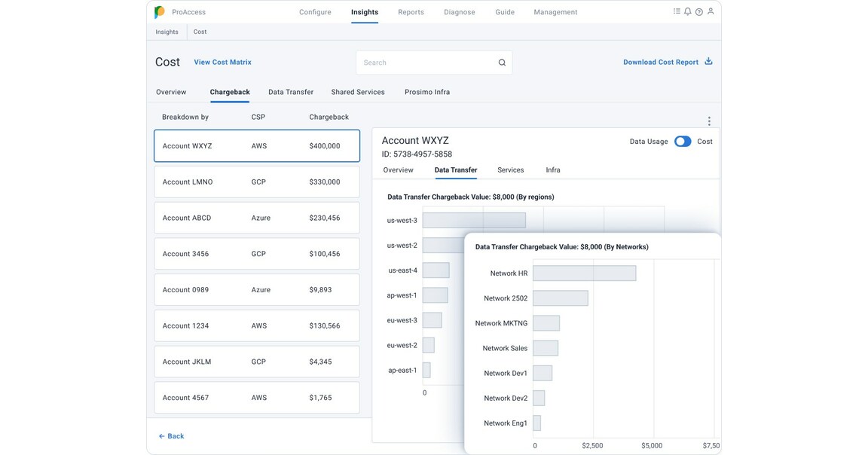The image size is (868, 455).
Task: Open the user profile icon
Action: (x=711, y=10)
